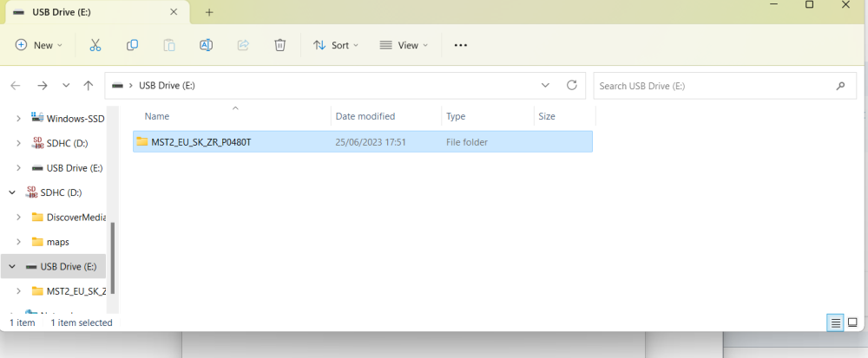
Task: Go forward with the right arrow
Action: tap(42, 86)
